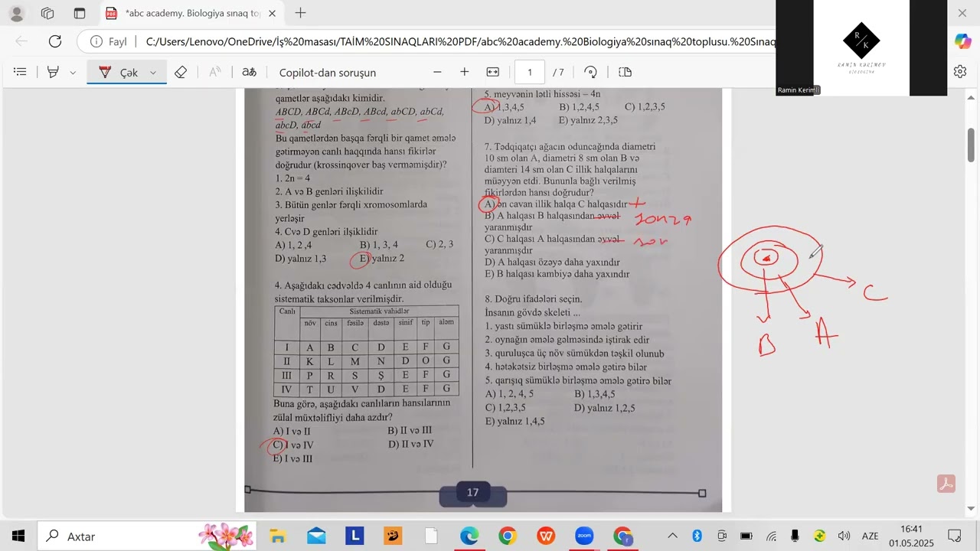Click text '8. Doğru ifadələri seçin.'
980x551 pixels.
[x=534, y=299]
